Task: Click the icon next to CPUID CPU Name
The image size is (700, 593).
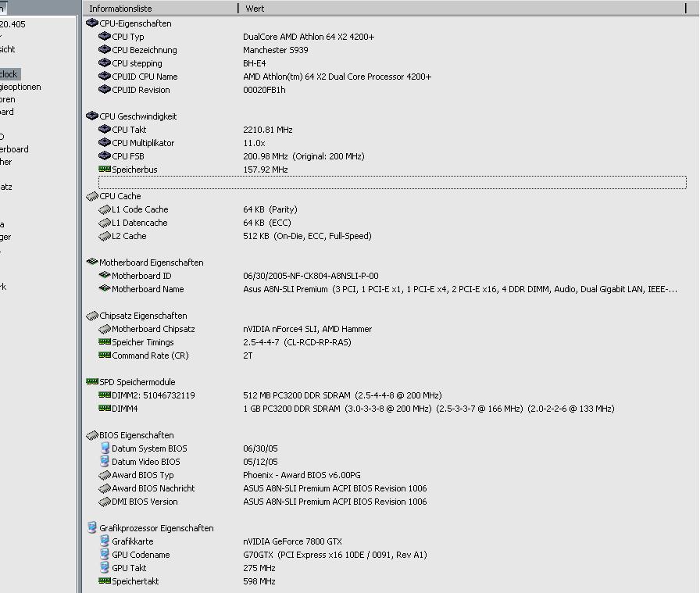Action: click(105, 77)
